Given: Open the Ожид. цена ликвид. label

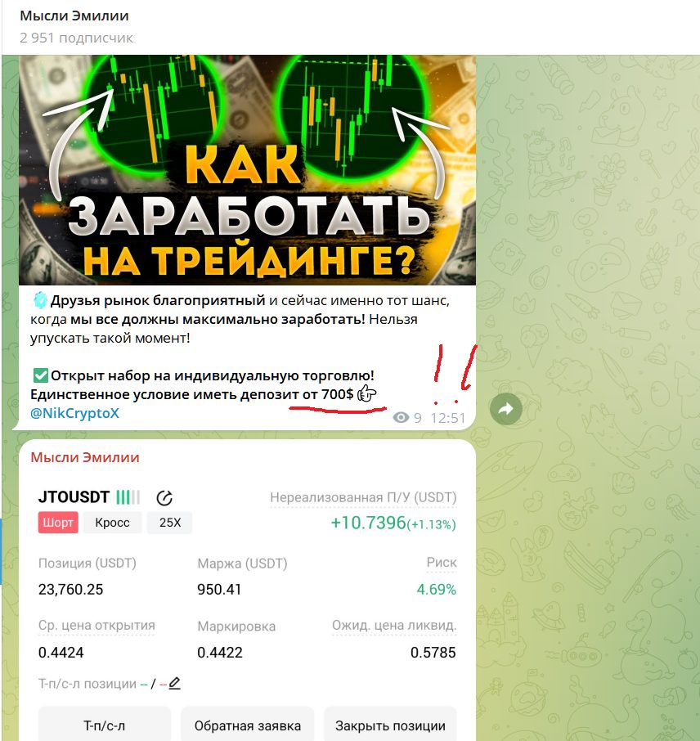Looking at the screenshot, I should pyautogui.click(x=394, y=626).
